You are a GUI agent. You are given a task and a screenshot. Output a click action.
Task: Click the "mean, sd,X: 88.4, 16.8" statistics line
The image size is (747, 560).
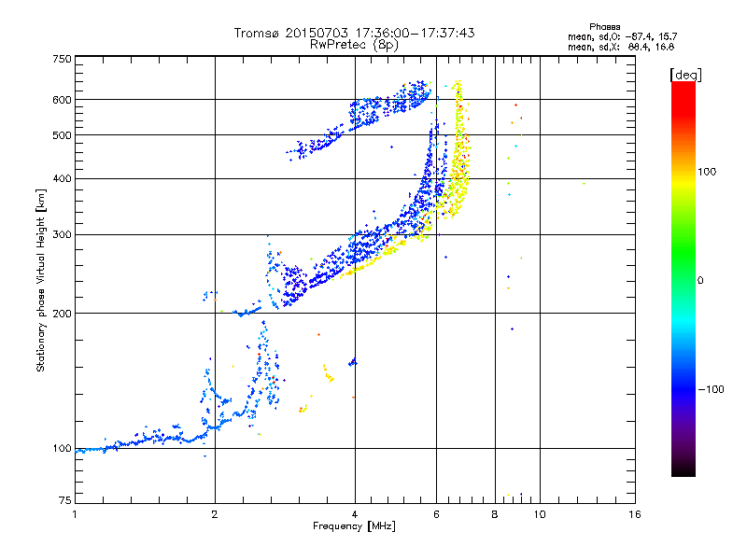click(x=621, y=47)
